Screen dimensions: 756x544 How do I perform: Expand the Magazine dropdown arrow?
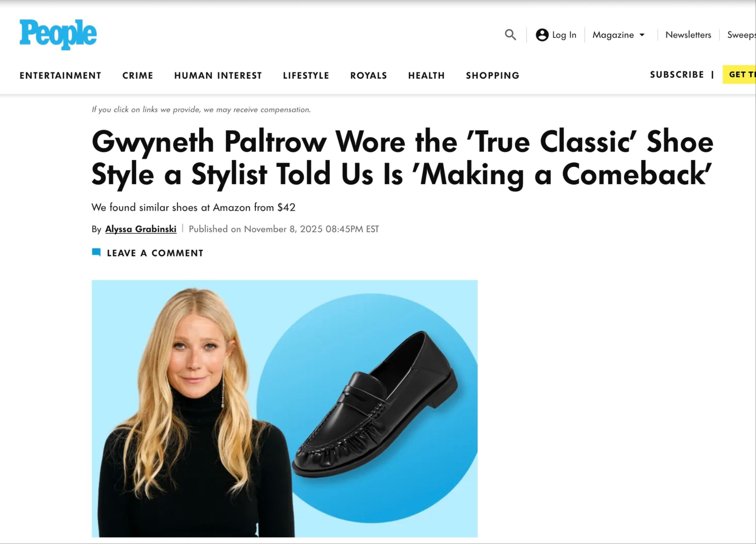coord(642,35)
